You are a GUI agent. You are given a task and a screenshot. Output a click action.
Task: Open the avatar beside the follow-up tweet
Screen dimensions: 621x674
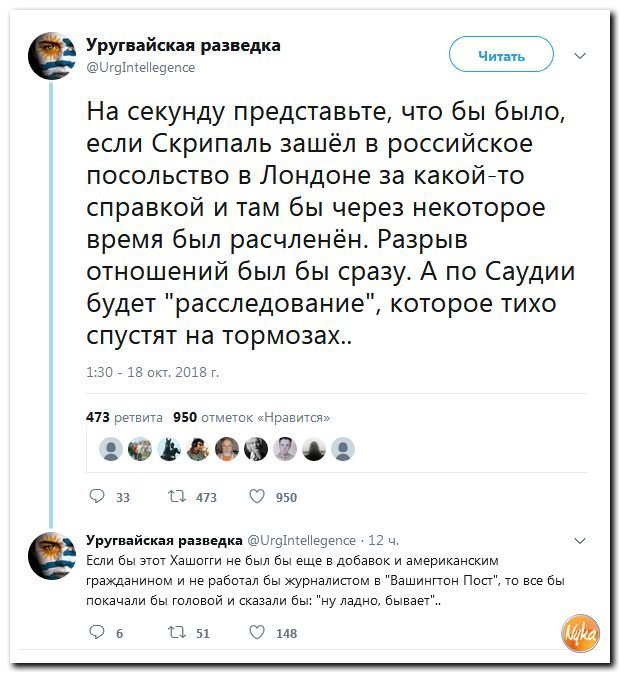52,555
